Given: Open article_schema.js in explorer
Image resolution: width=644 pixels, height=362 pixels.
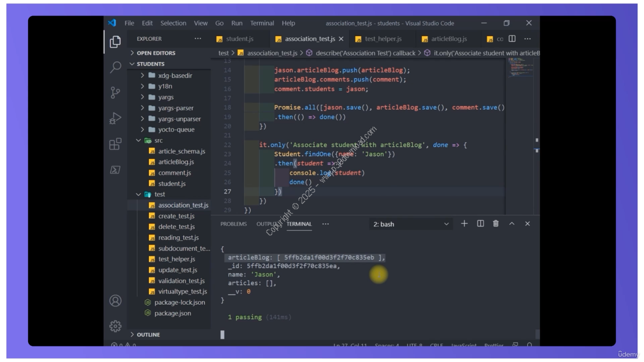Looking at the screenshot, I should click(x=169, y=151).
